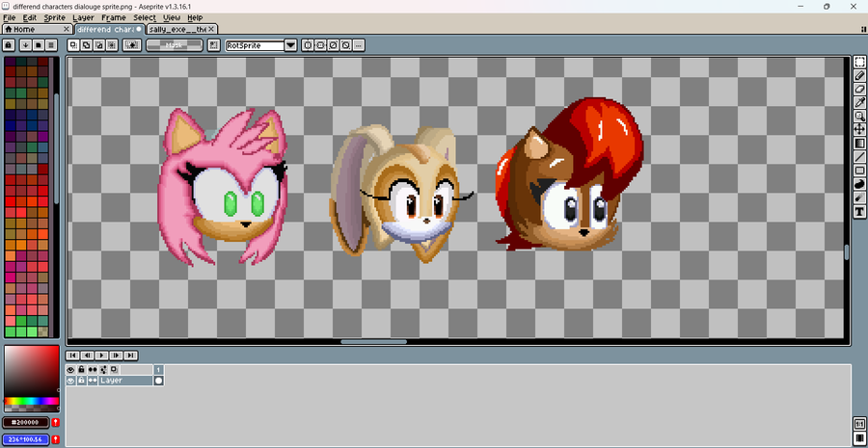Click the third tool-options icon after RotSprite
The height and width of the screenshot is (448, 868).
coord(334,44)
